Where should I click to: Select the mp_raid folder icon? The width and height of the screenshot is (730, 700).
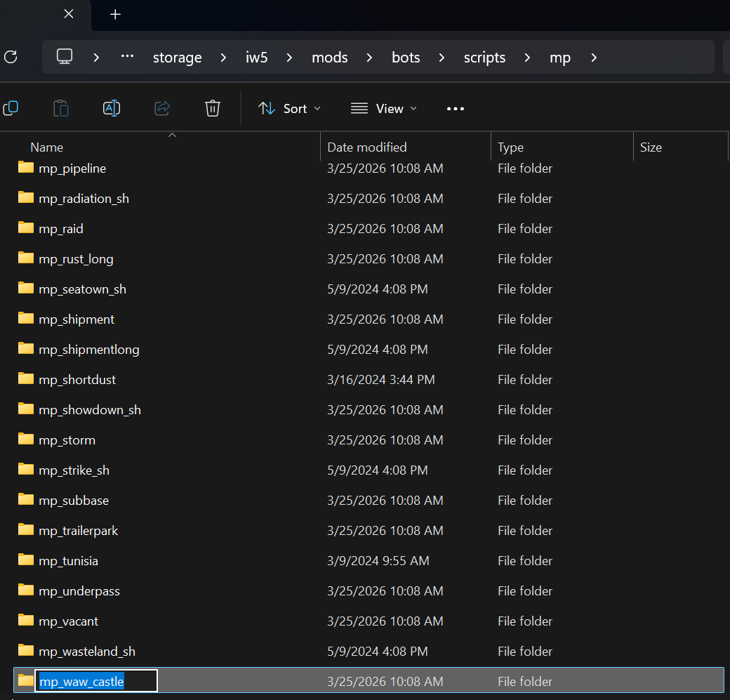tap(26, 227)
